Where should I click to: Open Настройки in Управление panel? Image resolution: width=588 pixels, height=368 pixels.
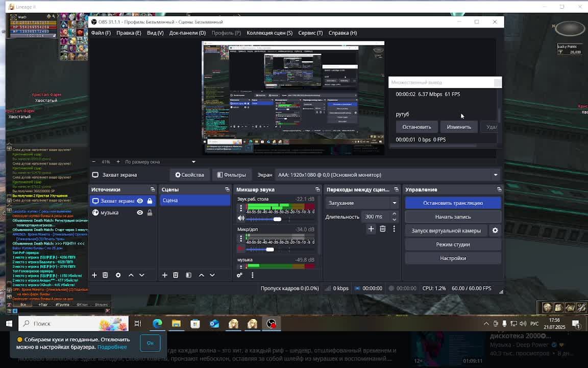453,258
